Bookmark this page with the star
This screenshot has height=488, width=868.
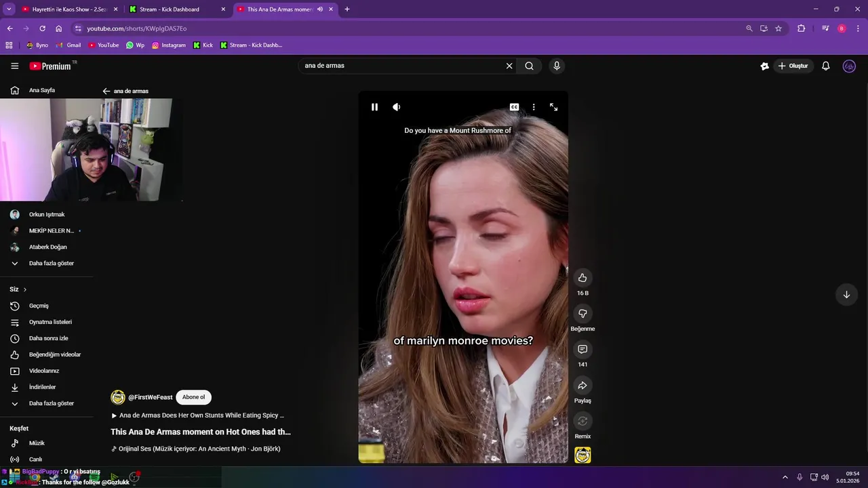coord(778,28)
